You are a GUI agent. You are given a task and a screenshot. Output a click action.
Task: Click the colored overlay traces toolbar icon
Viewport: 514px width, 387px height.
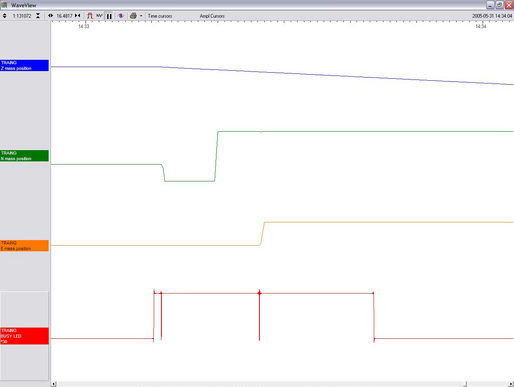pyautogui.click(x=121, y=16)
